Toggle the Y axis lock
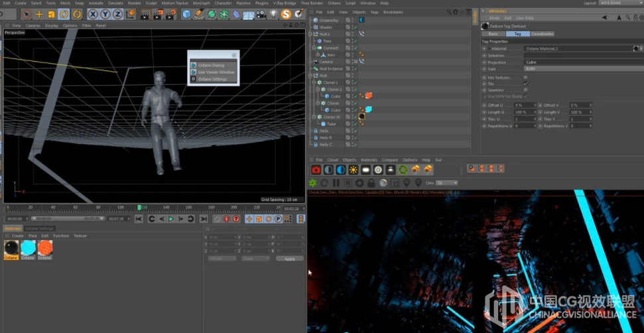This screenshot has height=333, width=644. [105, 15]
